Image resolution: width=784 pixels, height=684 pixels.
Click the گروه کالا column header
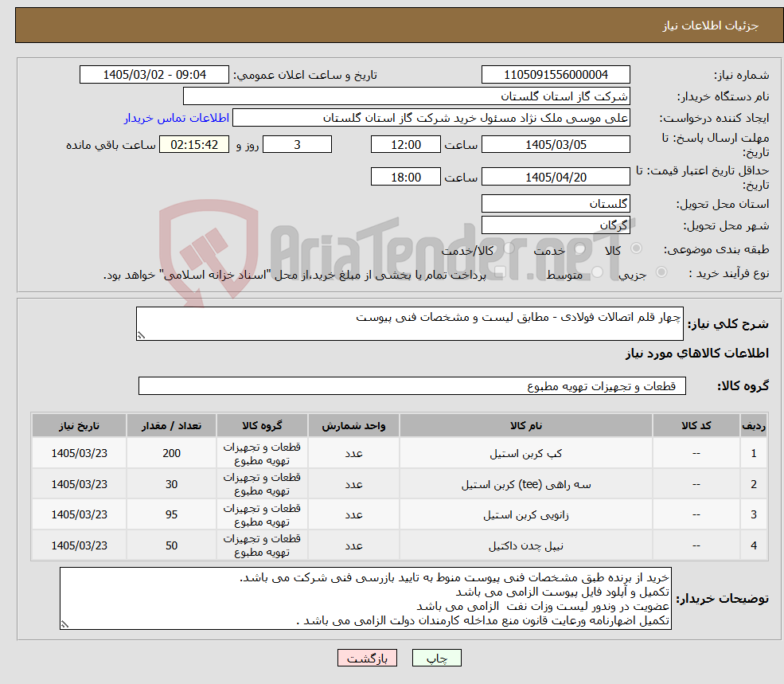click(x=262, y=425)
